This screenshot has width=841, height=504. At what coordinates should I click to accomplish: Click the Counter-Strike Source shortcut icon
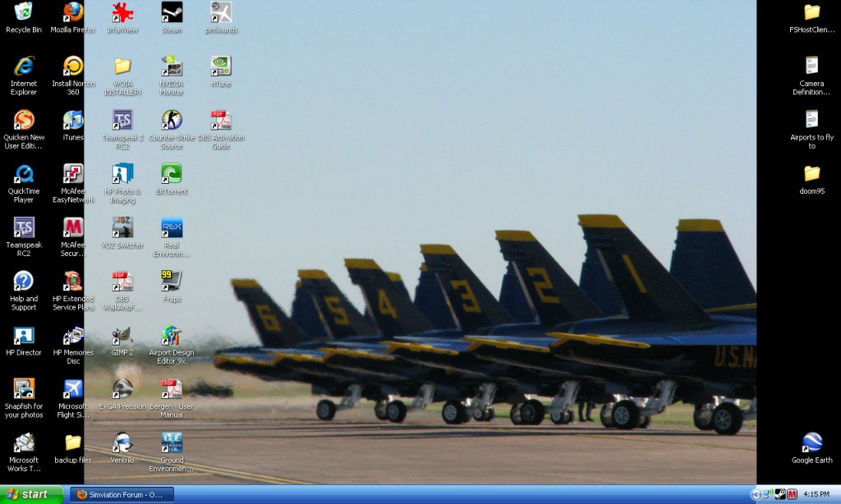(172, 121)
